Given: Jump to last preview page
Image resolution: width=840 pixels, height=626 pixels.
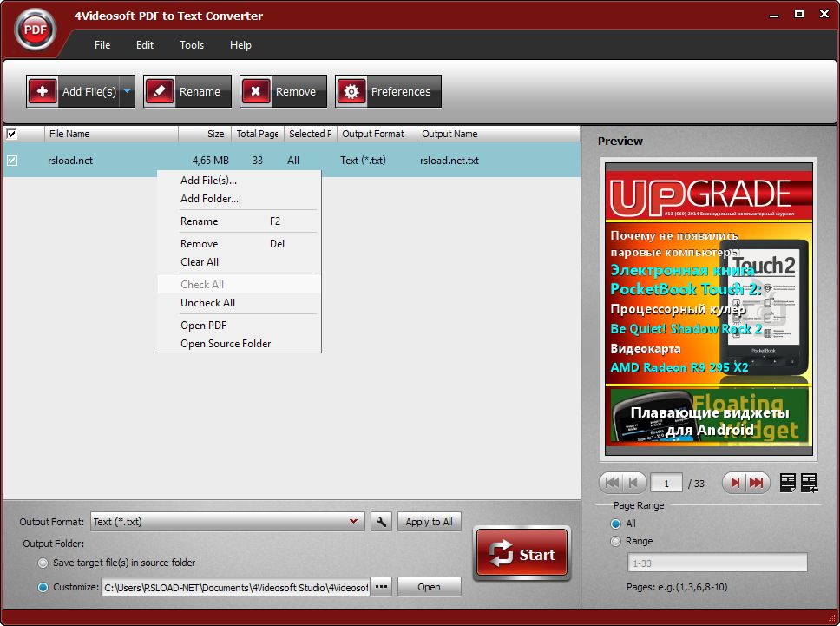Looking at the screenshot, I should click(757, 483).
